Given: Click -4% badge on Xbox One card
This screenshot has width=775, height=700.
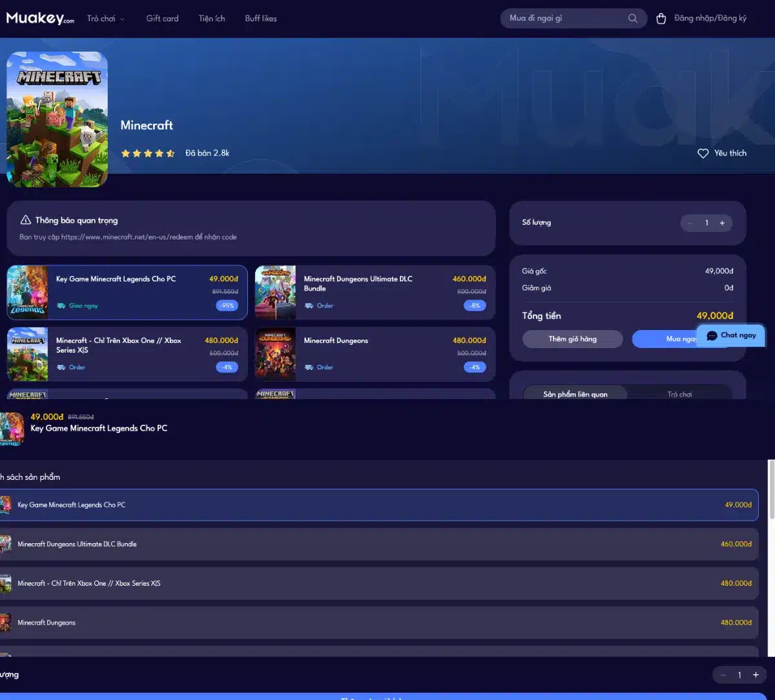Looking at the screenshot, I should (227, 367).
